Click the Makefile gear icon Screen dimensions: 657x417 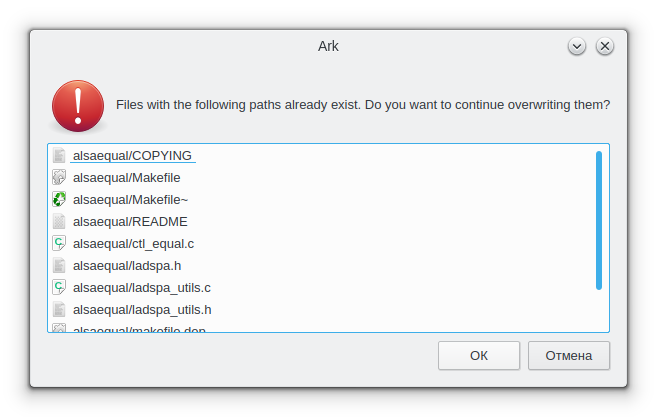click(59, 178)
